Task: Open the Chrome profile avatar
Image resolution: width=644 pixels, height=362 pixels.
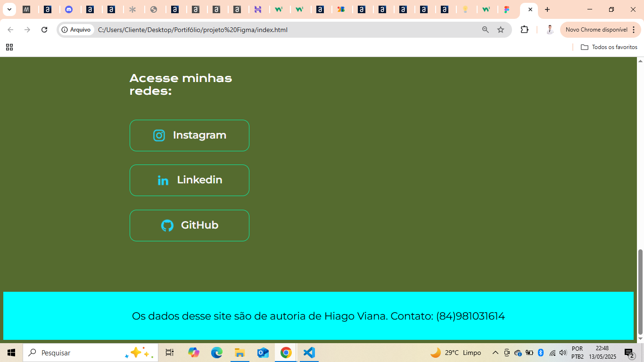Action: 549,30
